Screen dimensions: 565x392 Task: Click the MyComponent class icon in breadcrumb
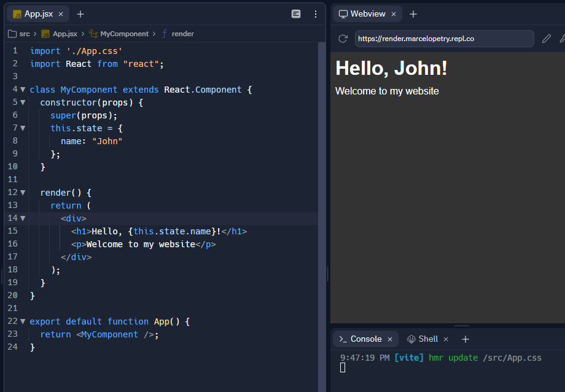pos(93,34)
